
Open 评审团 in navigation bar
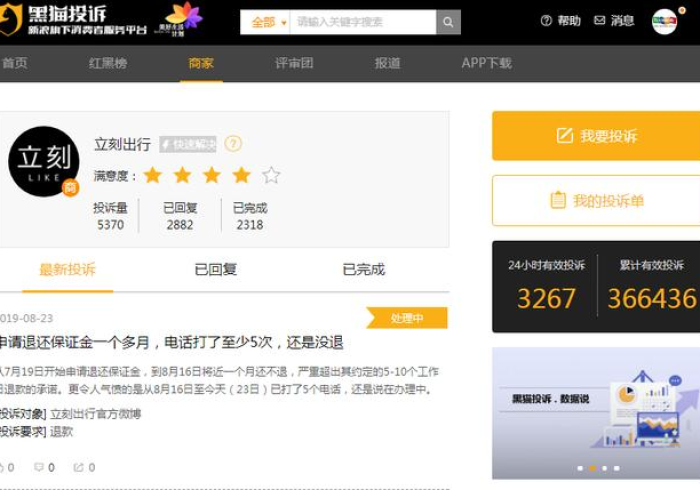point(294,63)
